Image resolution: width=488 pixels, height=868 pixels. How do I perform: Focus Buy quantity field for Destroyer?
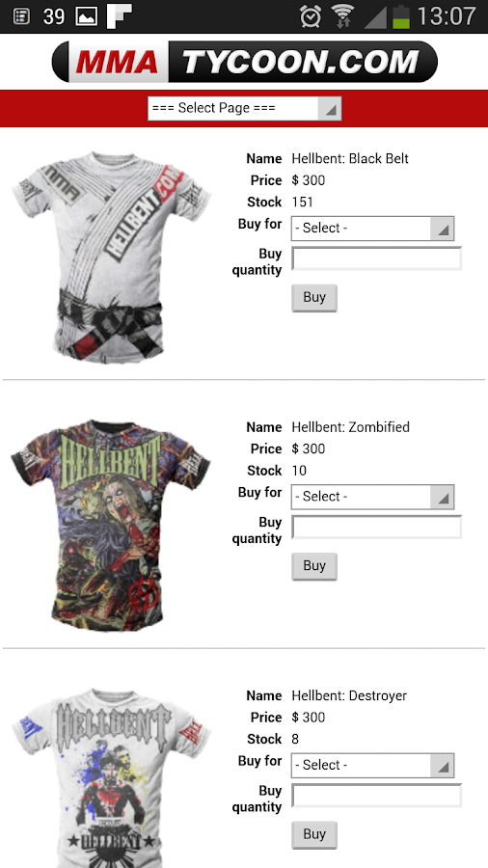[377, 796]
